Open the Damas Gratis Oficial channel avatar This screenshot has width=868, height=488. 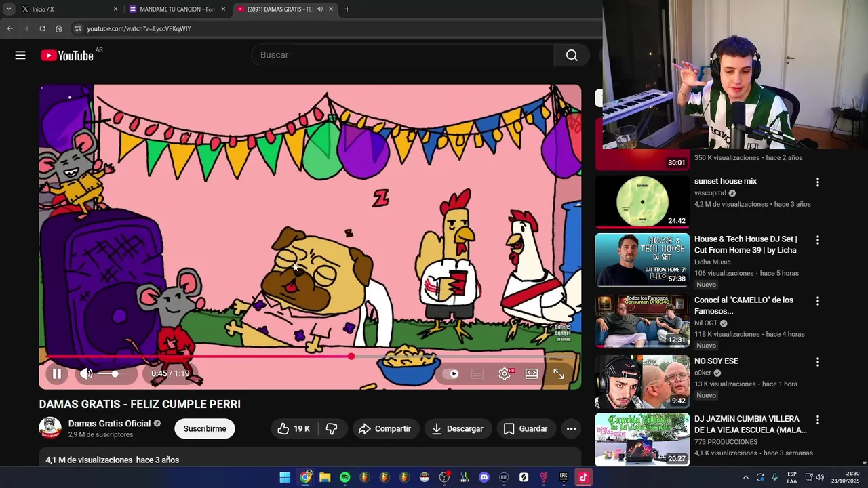(50, 428)
